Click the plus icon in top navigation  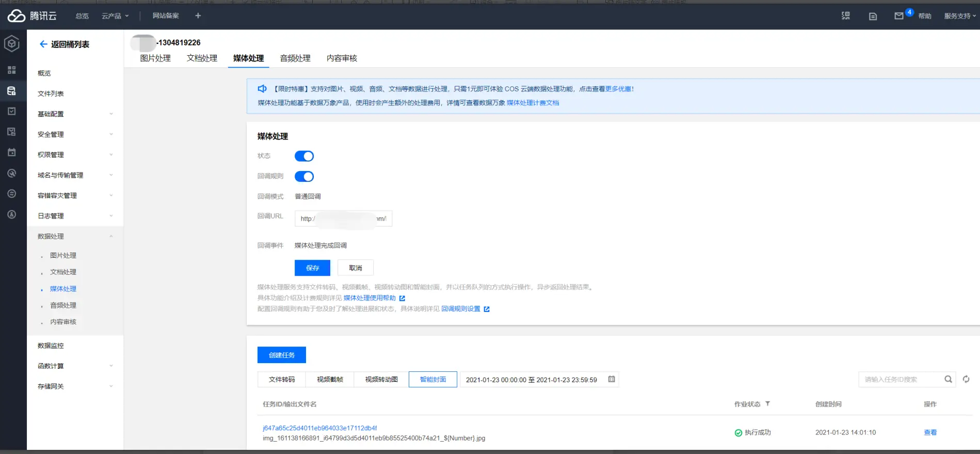[198, 16]
